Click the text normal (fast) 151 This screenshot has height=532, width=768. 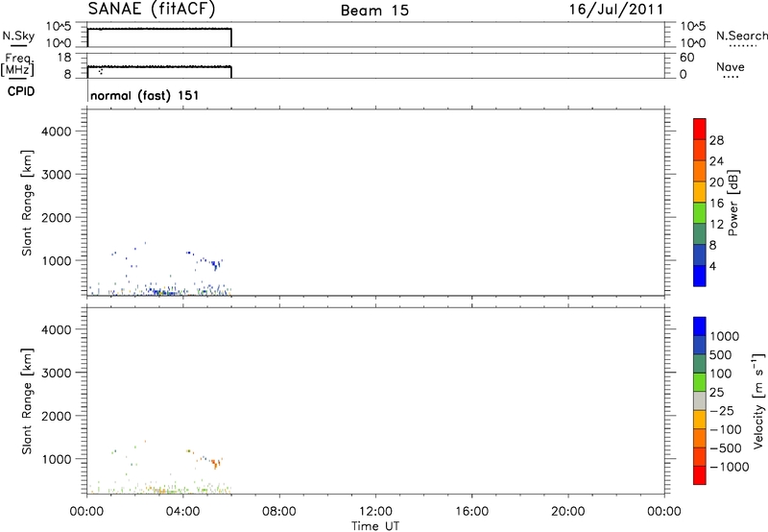[x=145, y=95]
